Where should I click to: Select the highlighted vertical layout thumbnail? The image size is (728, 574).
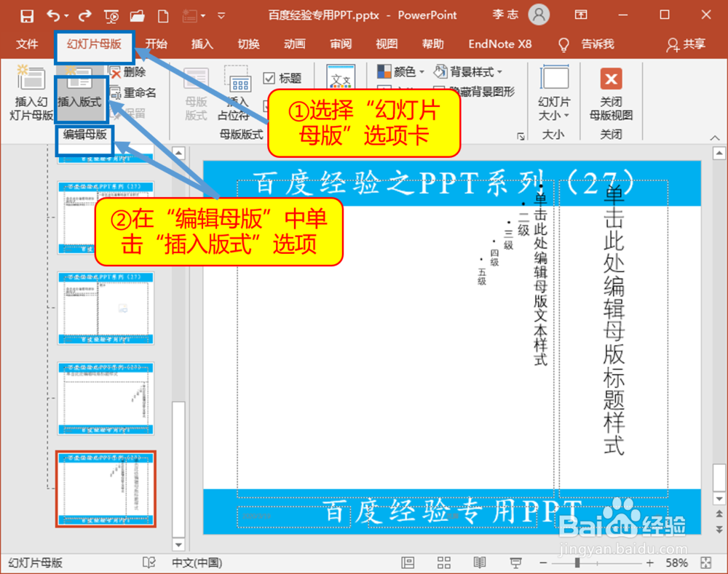106,489
